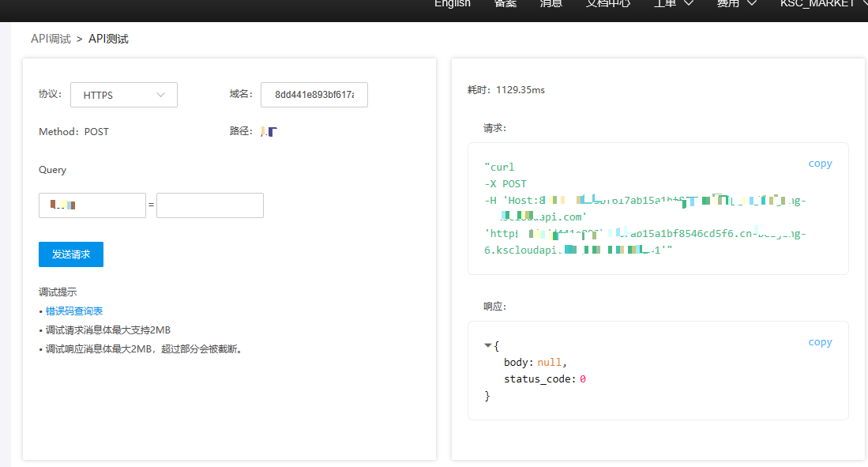868x467 pixels.
Task: Click the empty Query value field
Action: click(x=210, y=205)
